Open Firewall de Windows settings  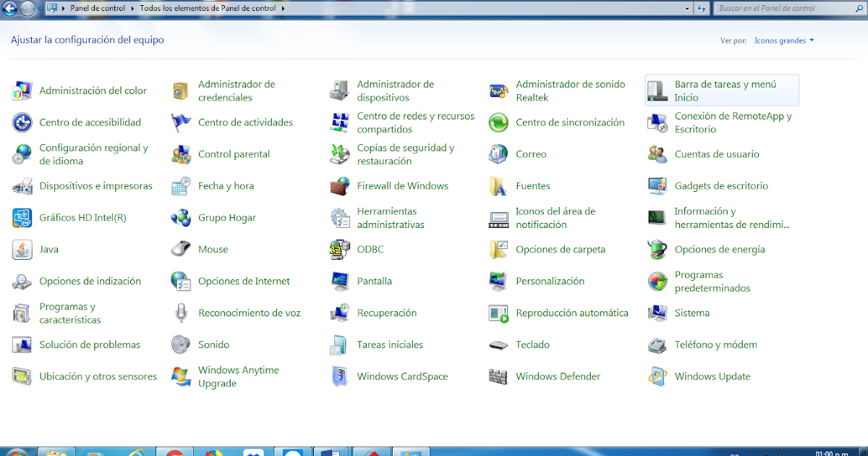coord(404,186)
